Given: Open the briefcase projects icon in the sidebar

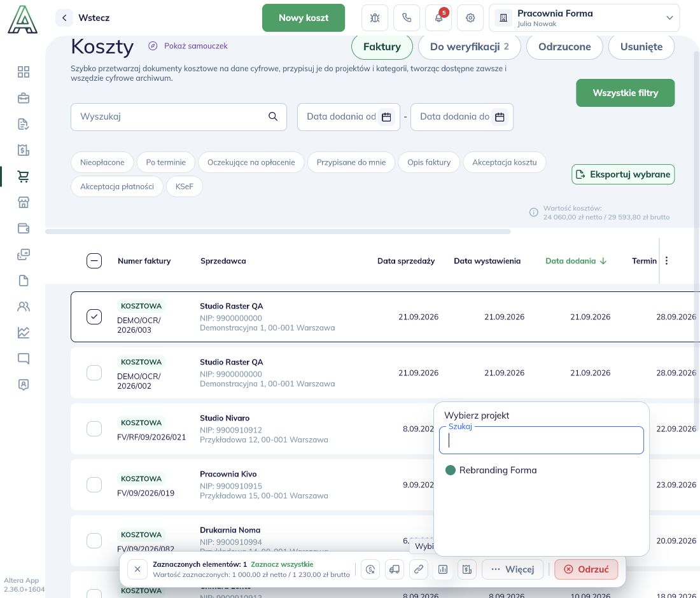Looking at the screenshot, I should point(23,98).
